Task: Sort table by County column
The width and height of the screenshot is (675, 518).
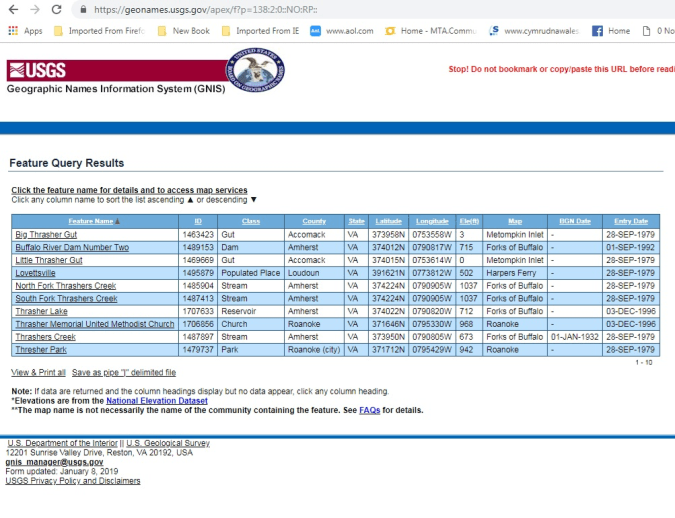Action: coord(314,221)
